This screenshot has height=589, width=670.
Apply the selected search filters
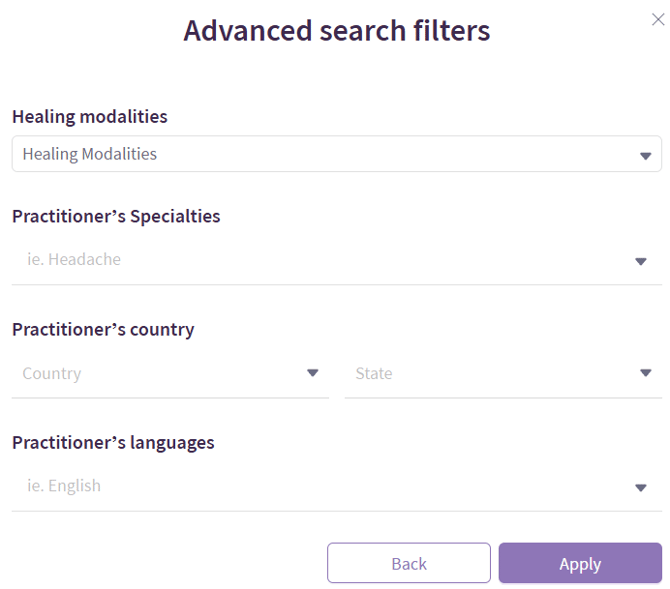click(x=580, y=563)
